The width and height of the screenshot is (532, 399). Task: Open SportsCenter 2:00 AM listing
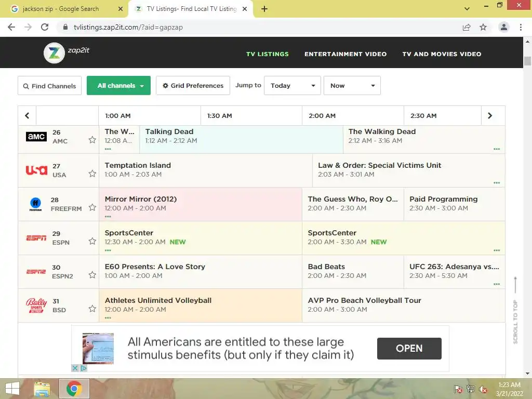pos(403,238)
